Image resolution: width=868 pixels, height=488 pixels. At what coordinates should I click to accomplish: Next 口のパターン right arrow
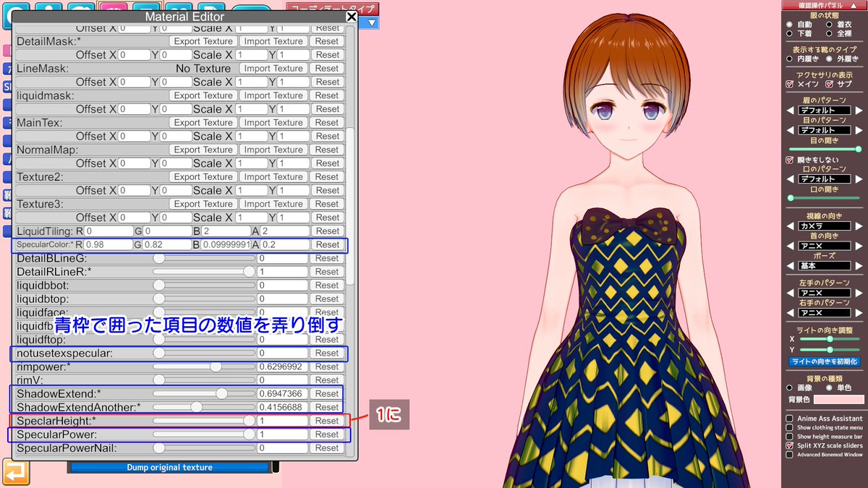click(x=859, y=179)
